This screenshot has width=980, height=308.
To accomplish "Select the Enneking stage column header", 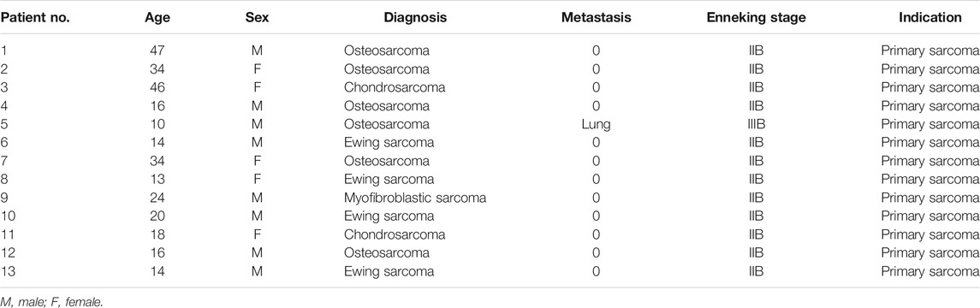I will pyautogui.click(x=757, y=17).
